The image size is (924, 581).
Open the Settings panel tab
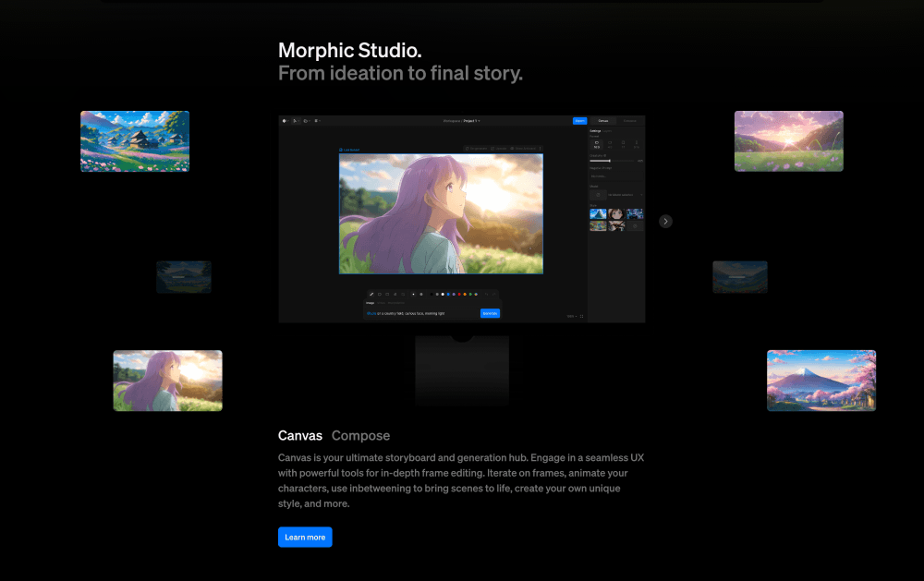tap(595, 131)
